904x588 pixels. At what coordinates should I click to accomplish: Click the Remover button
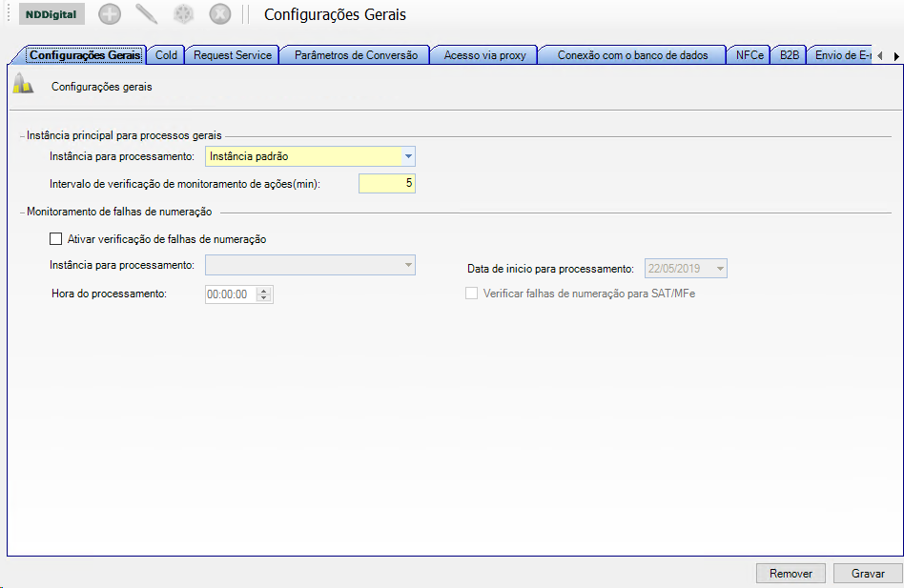791,574
